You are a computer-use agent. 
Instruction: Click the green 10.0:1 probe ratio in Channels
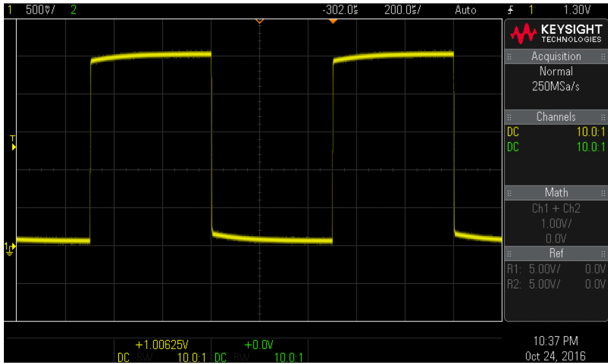(591, 147)
